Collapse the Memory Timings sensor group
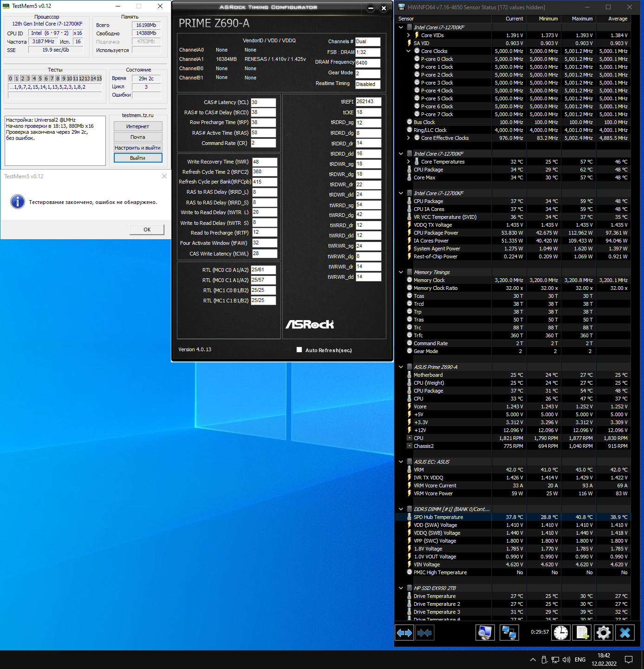The image size is (644, 669). 401,272
